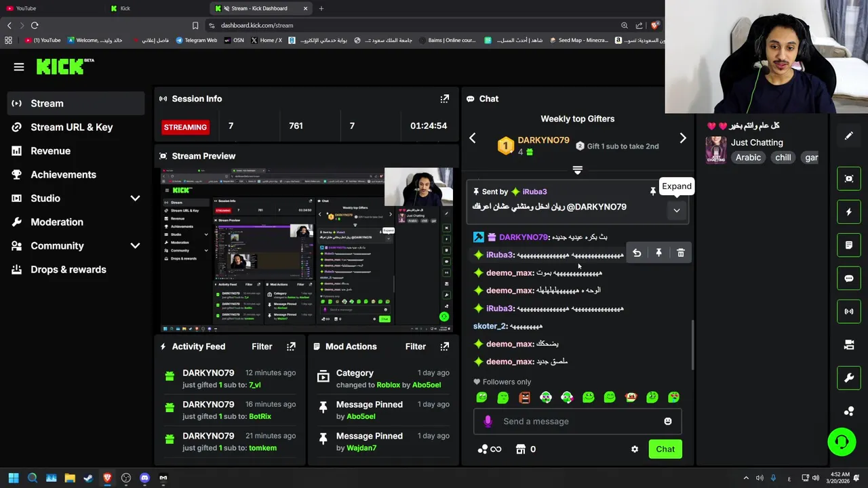Open Steam from the taskbar

click(x=88, y=478)
